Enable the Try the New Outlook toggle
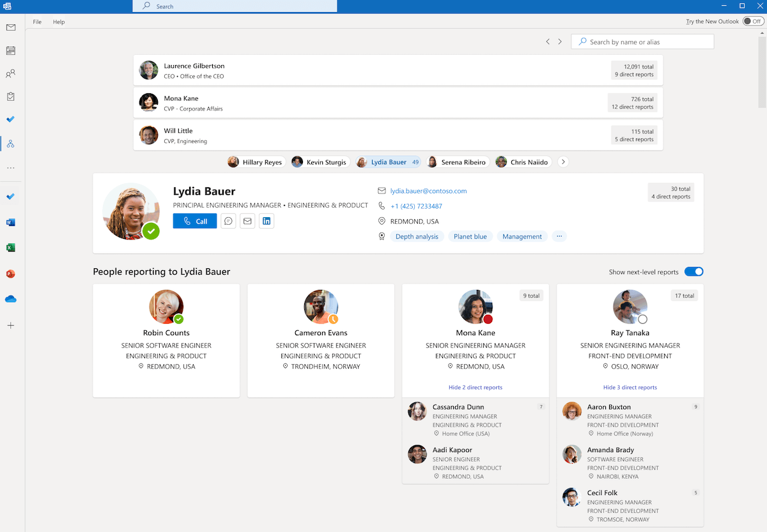 (752, 21)
